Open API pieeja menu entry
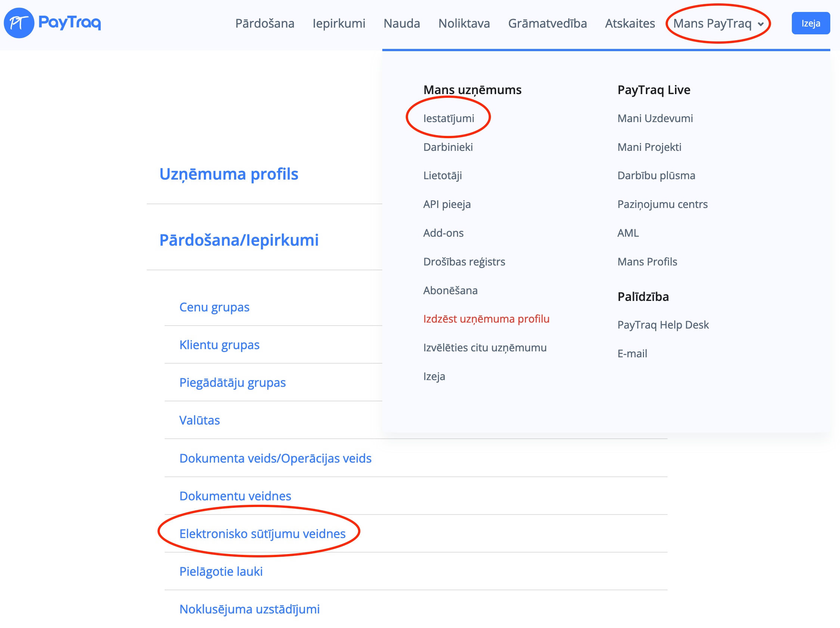840x628 pixels. [x=447, y=204]
